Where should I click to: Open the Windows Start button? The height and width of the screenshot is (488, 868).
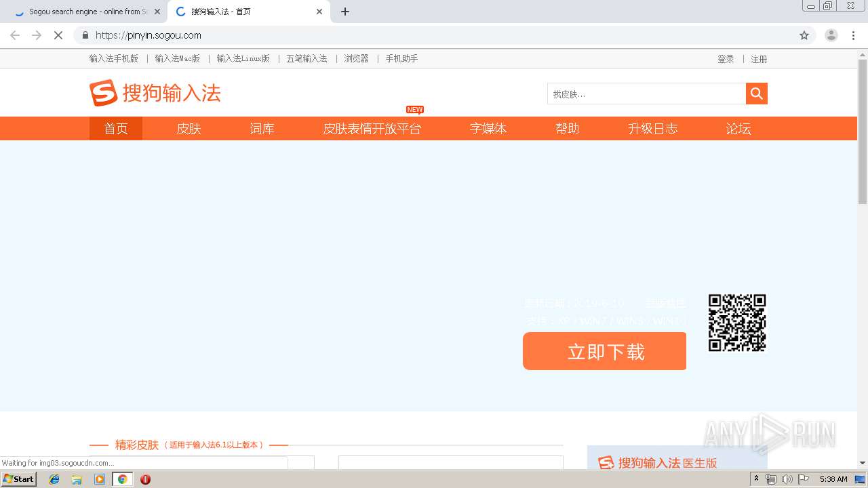pyautogui.click(x=19, y=479)
